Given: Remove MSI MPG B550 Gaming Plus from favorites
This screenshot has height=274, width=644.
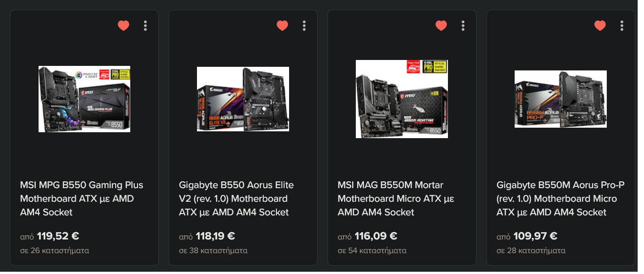Looking at the screenshot, I should click(x=123, y=26).
